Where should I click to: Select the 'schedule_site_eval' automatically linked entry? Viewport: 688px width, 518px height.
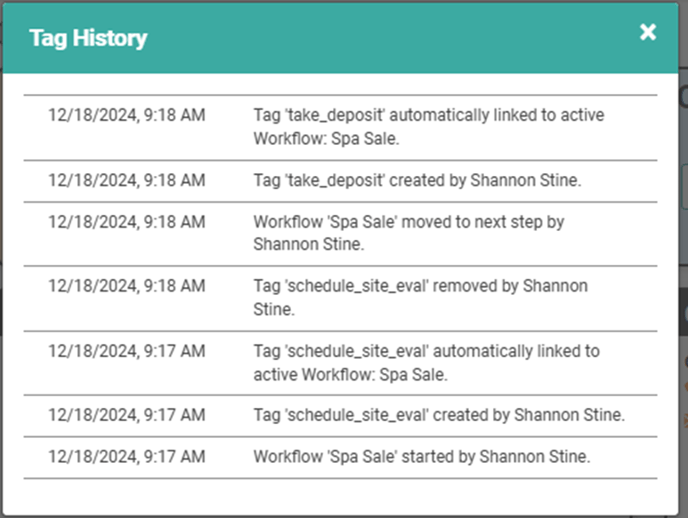pos(340,363)
